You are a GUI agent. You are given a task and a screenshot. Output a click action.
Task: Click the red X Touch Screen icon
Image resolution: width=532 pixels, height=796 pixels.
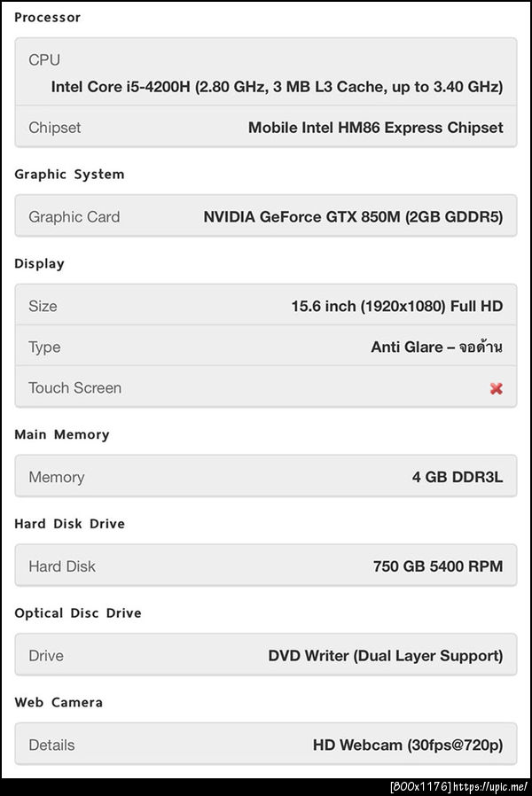pyautogui.click(x=497, y=388)
